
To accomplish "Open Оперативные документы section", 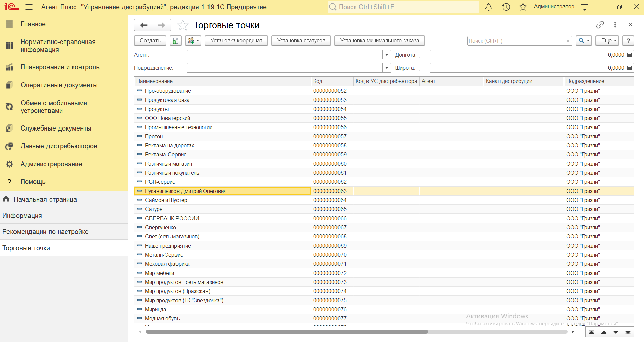I will pos(59,85).
